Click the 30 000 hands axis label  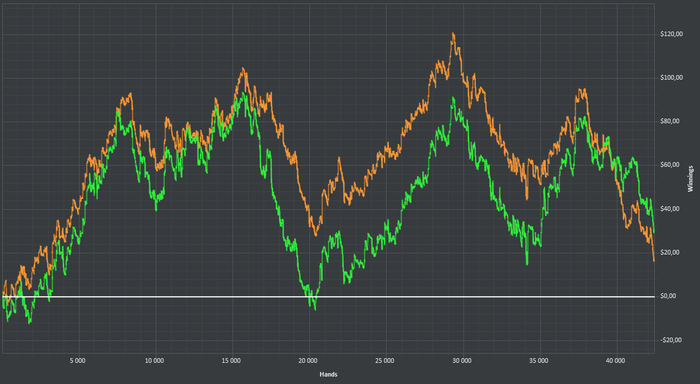462,360
